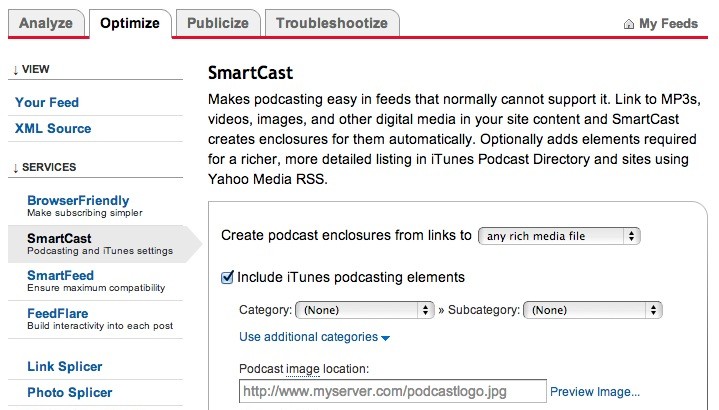Screen dimensions: 719x410
Task: Open the SmartFeed service
Action: [60, 275]
